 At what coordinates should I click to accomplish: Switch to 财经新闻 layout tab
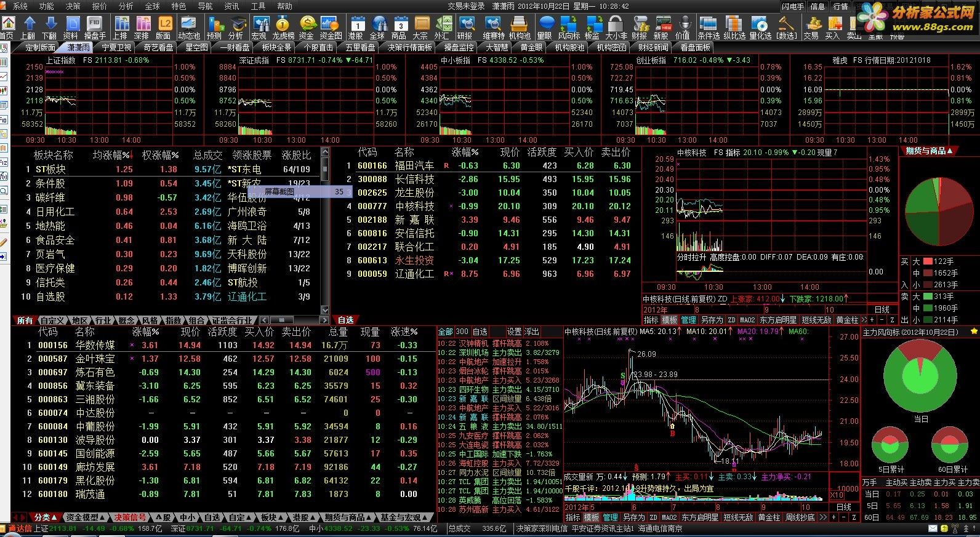tap(653, 47)
